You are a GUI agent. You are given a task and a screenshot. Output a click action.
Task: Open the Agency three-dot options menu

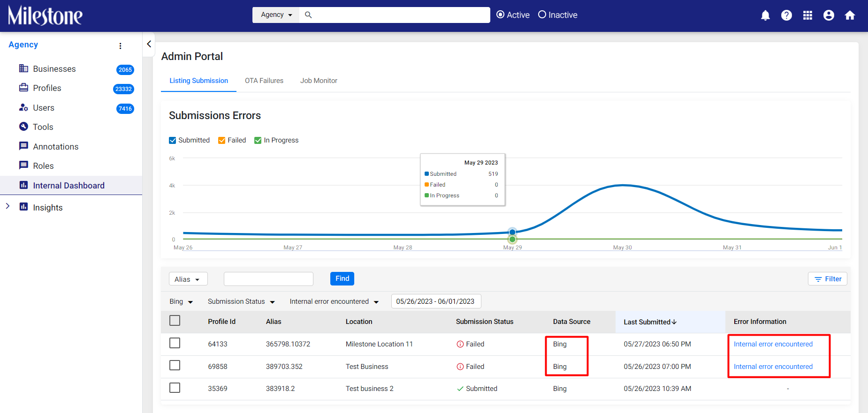pyautogui.click(x=121, y=45)
